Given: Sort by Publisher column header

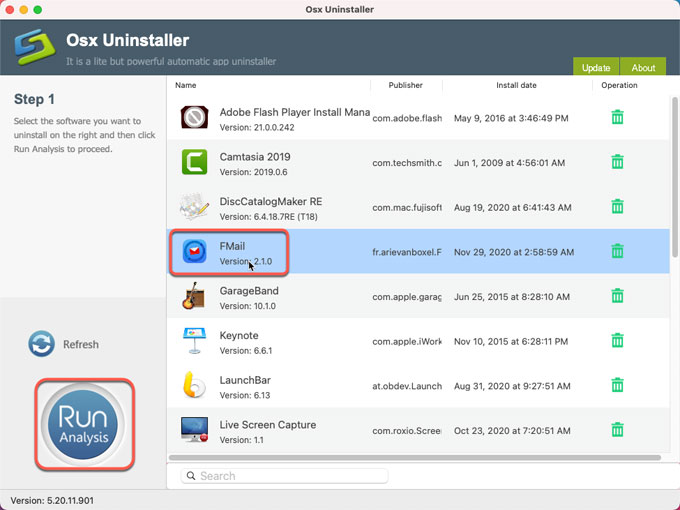Looking at the screenshot, I should (405, 85).
